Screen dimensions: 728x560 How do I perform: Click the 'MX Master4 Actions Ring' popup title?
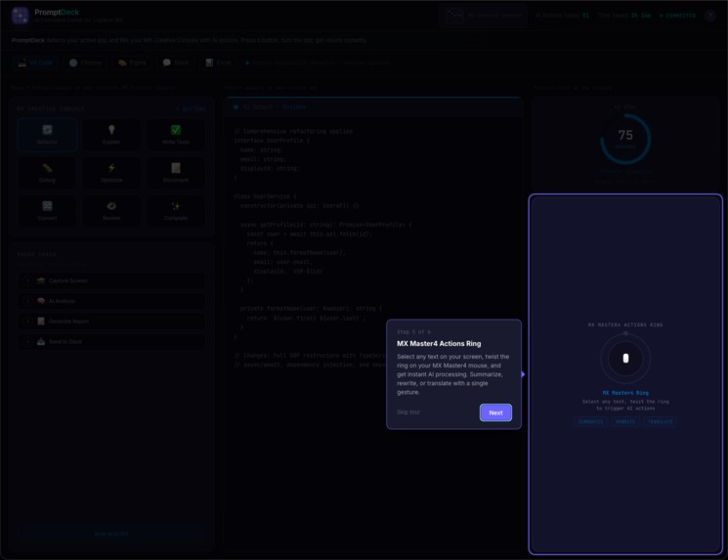pos(439,344)
